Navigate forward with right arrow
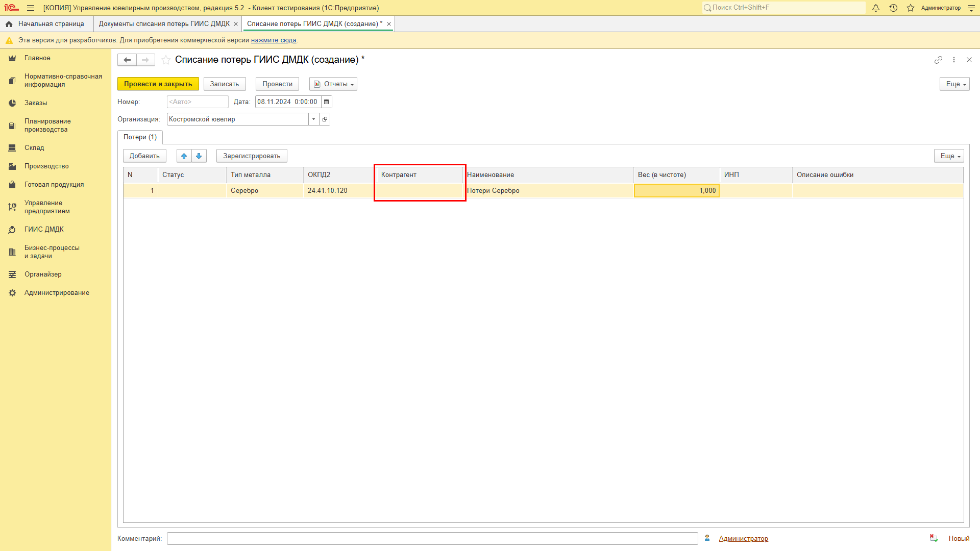The height and width of the screenshot is (551, 980). click(145, 60)
